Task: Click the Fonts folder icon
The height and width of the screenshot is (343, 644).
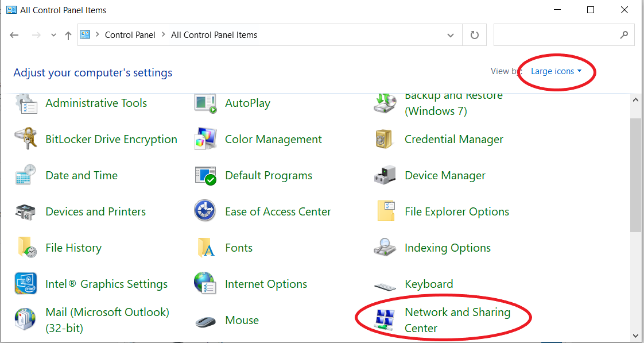Action: 206,247
